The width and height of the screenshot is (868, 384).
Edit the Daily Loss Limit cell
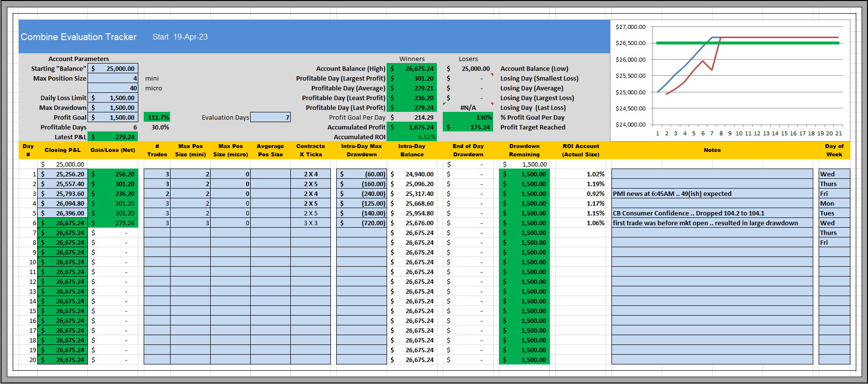click(x=113, y=98)
